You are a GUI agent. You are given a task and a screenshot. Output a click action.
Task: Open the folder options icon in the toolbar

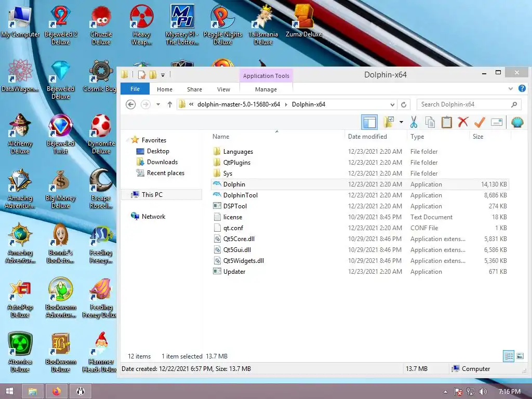click(389, 122)
